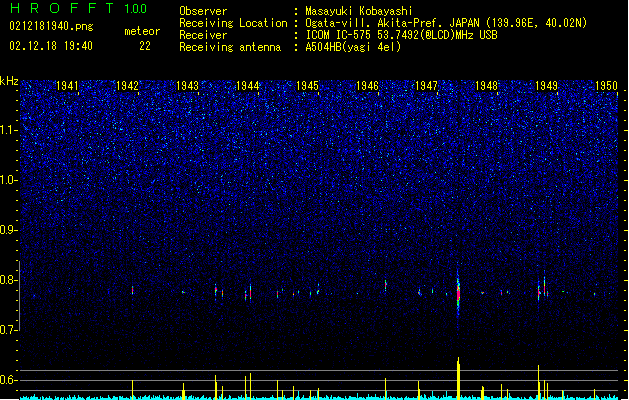Image resolution: width=629 pixels, height=400 pixels.
Task: Click the meteor count value 22
Action: pos(145,46)
